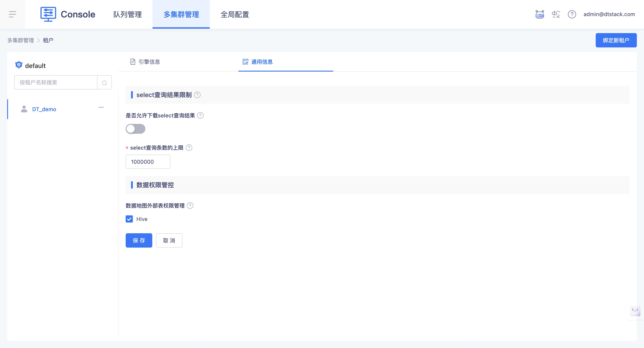This screenshot has width=644, height=348.
Task: Open the 队列管理 menu
Action: [x=127, y=14]
